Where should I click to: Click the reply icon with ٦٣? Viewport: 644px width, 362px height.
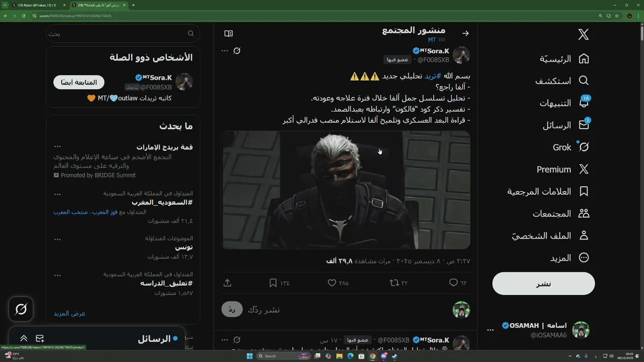click(458, 283)
